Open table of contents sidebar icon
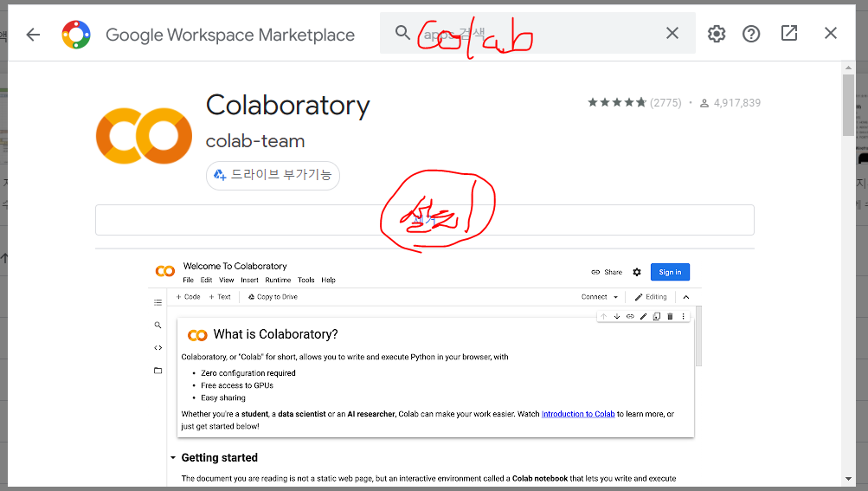Screen dimensions: 868x491 point(158,302)
